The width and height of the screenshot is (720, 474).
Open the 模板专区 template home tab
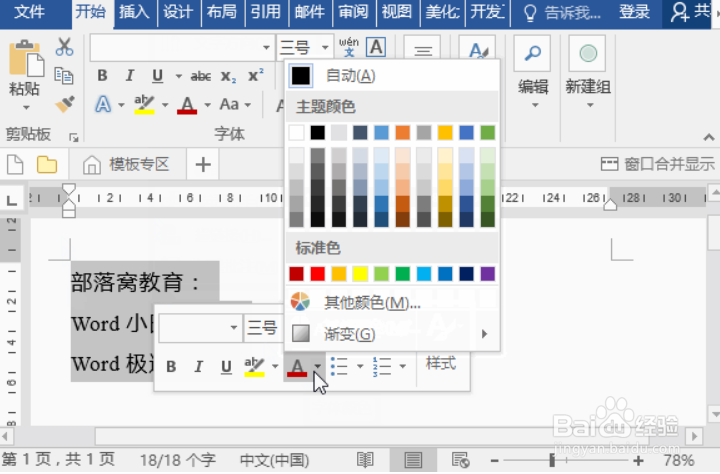[x=126, y=164]
